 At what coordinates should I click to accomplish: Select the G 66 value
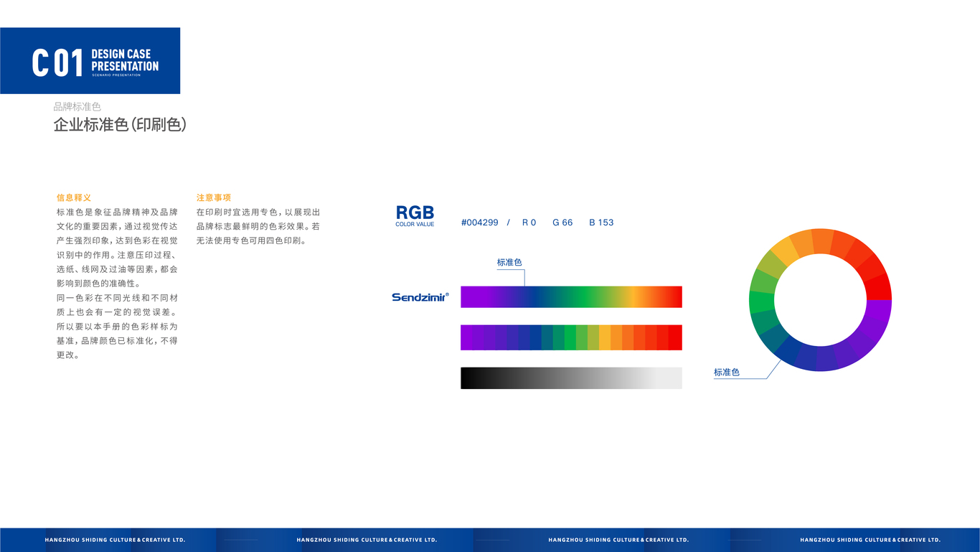pyautogui.click(x=562, y=223)
